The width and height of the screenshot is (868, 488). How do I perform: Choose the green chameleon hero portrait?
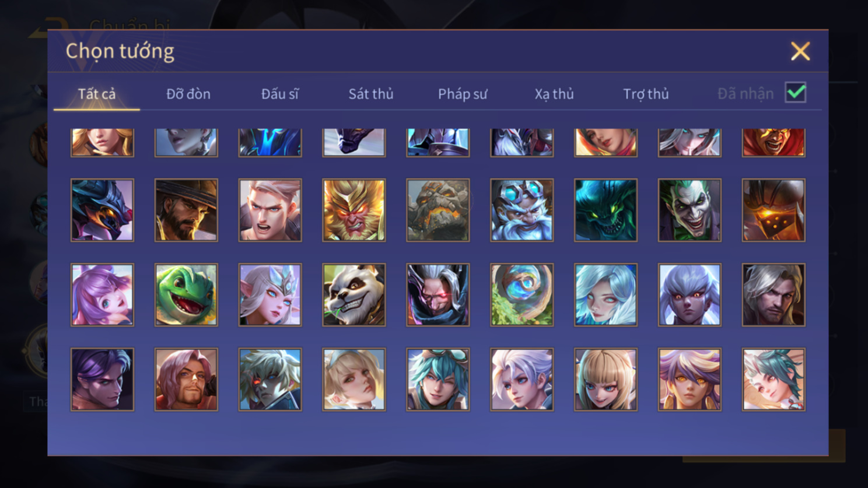pos(186,294)
